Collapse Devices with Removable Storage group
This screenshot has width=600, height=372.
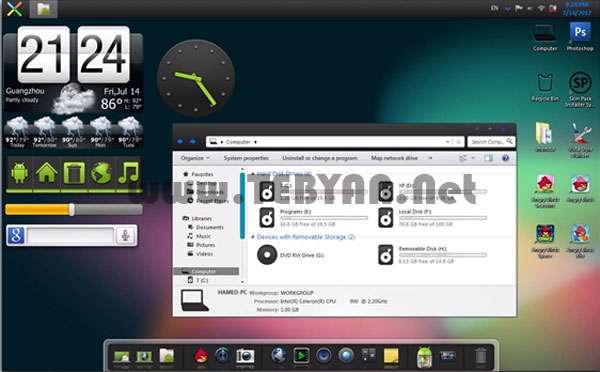[253, 237]
